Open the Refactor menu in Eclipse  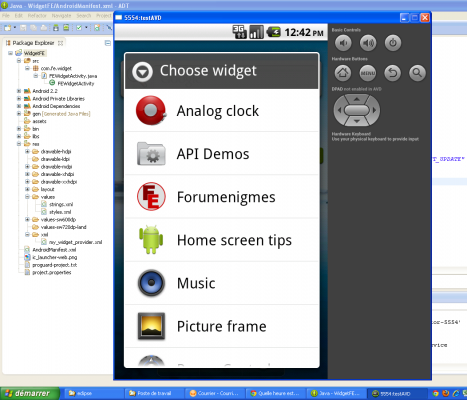click(37, 16)
